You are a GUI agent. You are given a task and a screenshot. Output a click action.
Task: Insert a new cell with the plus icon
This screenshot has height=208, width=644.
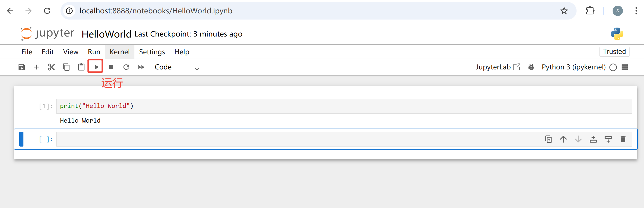coord(37,67)
